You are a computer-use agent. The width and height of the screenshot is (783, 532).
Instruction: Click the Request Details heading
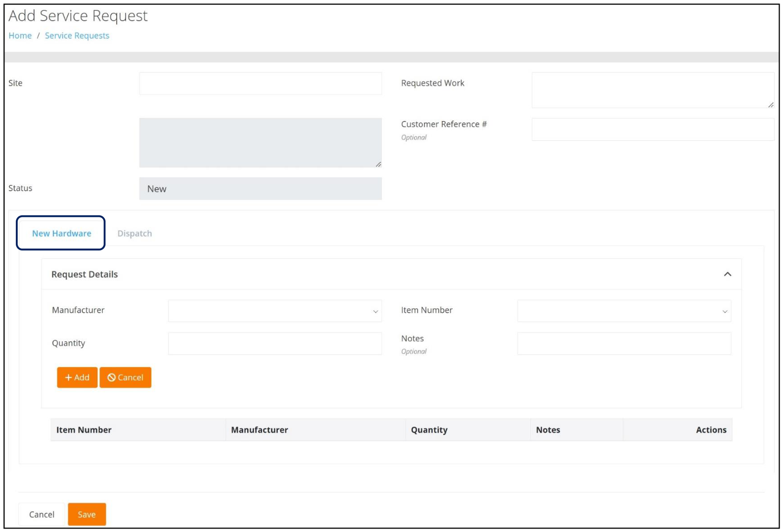(x=85, y=274)
